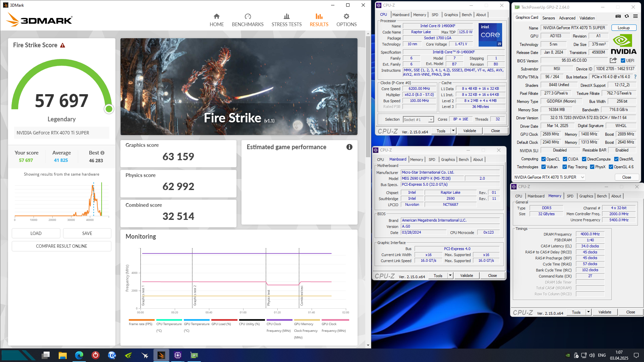644x362 pixels.
Task: Click the Intel Core i9 logo in CPU-Z
Action: (x=490, y=35)
